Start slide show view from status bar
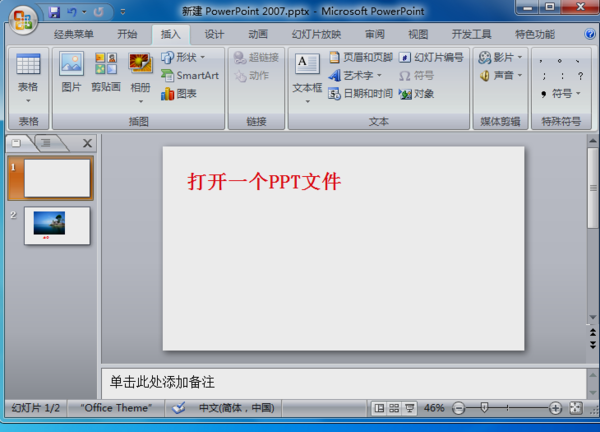Screen dimensions: 600x432 (409, 408)
